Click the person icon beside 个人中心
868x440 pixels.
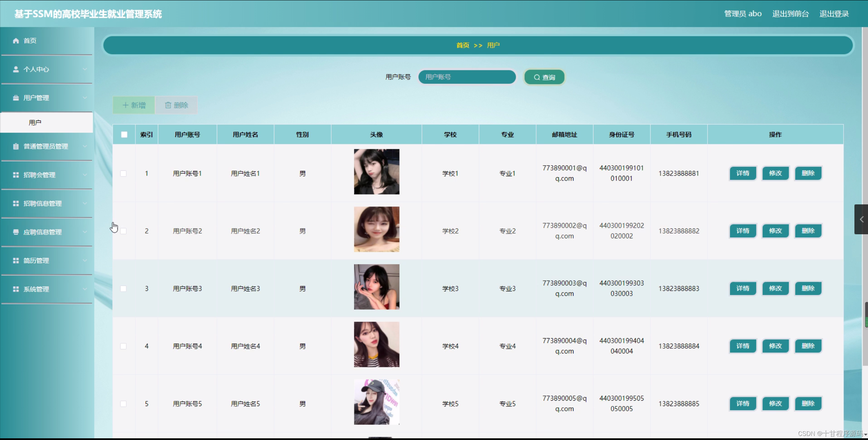[x=16, y=69]
